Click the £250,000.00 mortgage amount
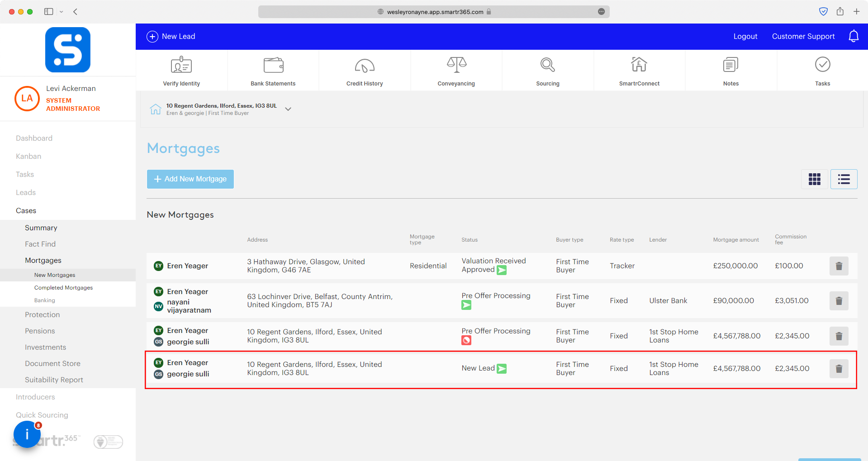This screenshot has height=461, width=868. click(735, 266)
